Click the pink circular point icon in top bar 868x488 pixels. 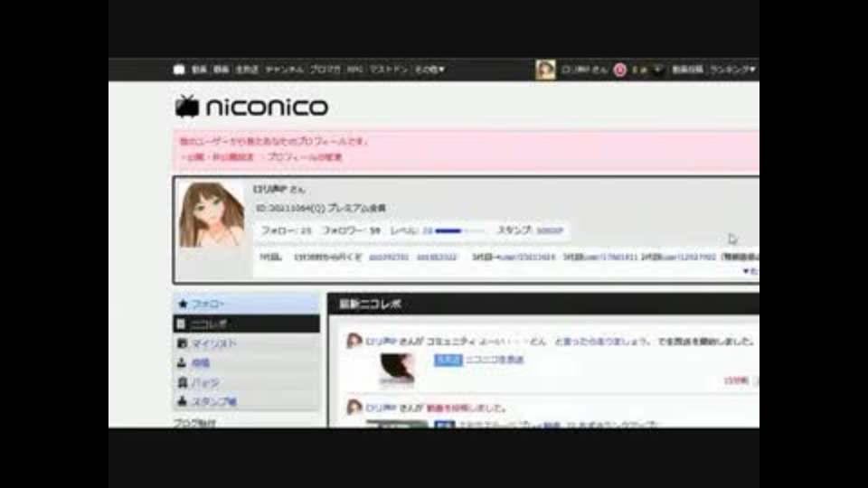pyautogui.click(x=620, y=70)
